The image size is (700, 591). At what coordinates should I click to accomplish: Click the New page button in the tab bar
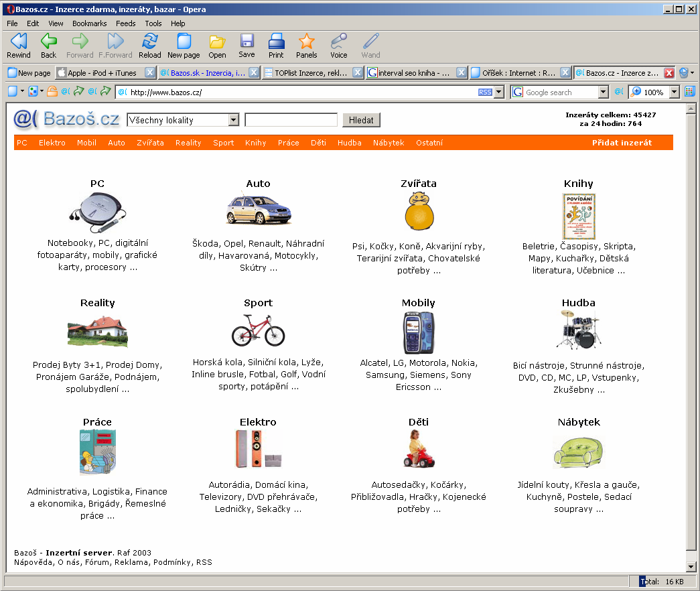29,73
